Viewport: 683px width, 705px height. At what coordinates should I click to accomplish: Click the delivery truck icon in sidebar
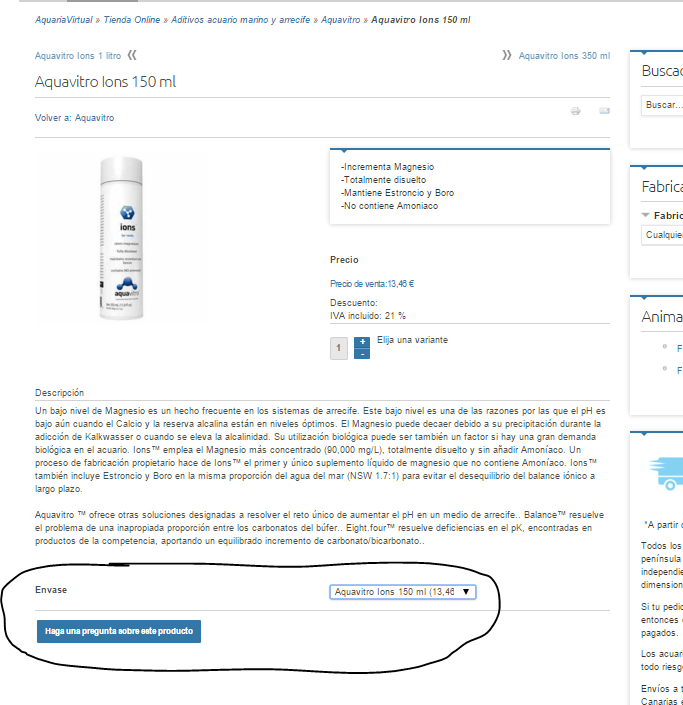coord(667,474)
